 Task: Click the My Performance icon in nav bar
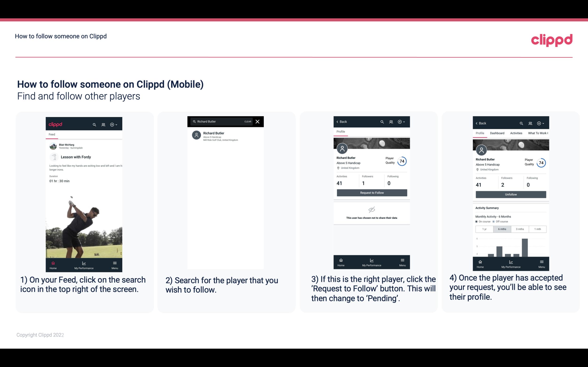[84, 263]
